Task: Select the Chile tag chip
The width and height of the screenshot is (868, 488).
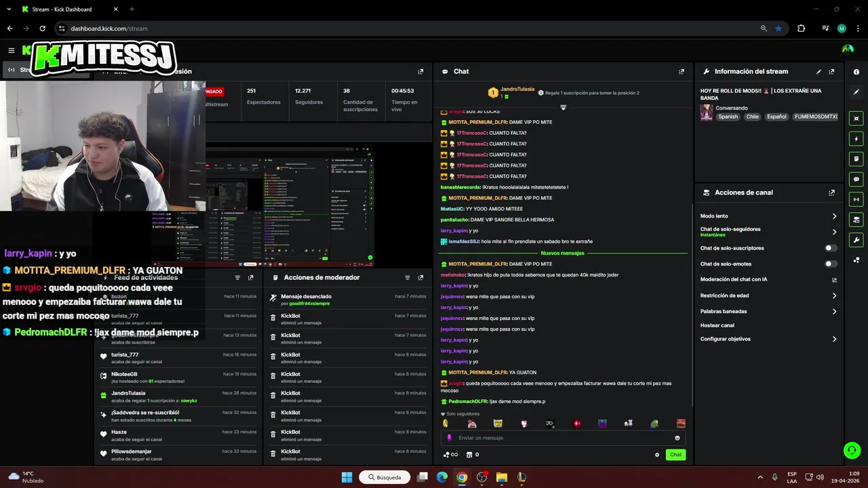Action: (x=753, y=117)
